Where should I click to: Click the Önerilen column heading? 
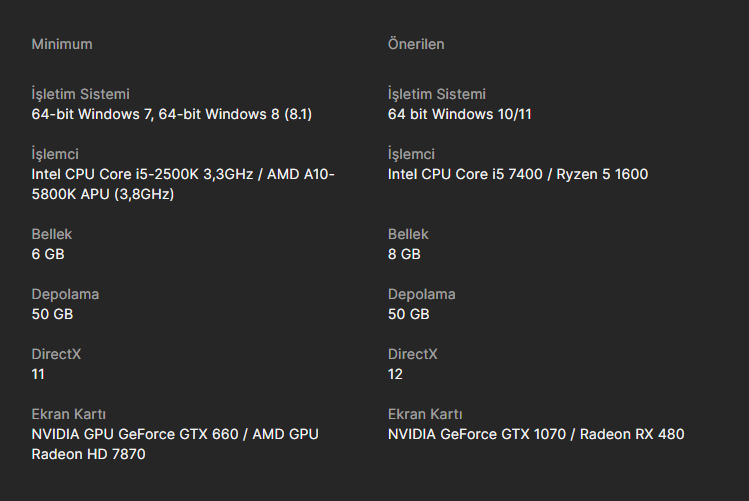point(416,44)
